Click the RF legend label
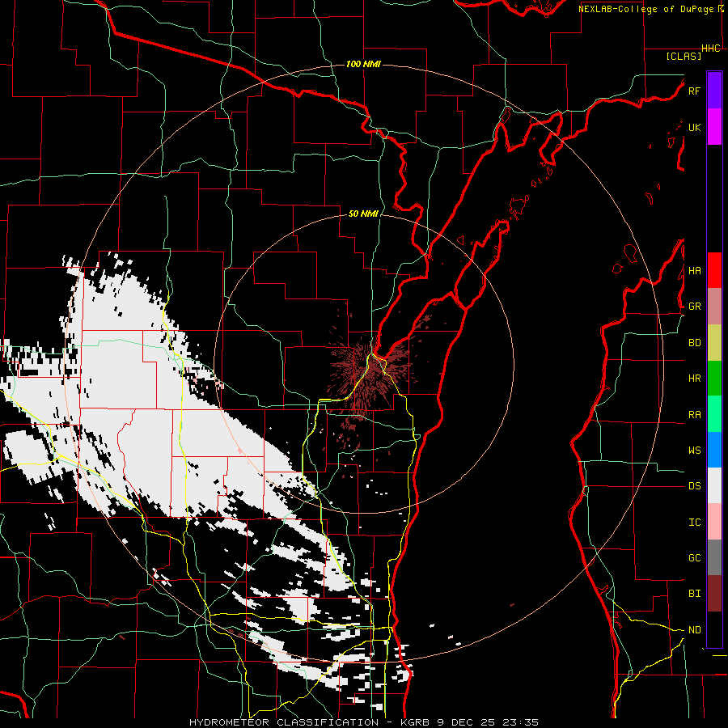 [694, 91]
